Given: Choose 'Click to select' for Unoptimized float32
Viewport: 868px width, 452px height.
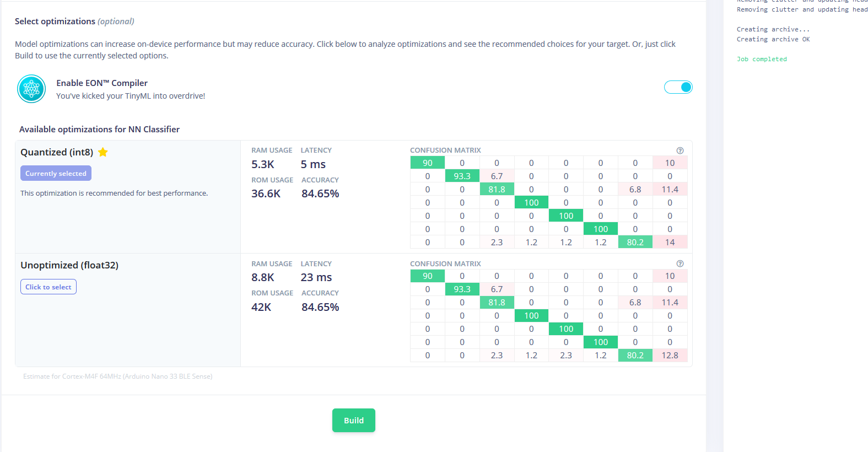Looking at the screenshot, I should pyautogui.click(x=48, y=287).
